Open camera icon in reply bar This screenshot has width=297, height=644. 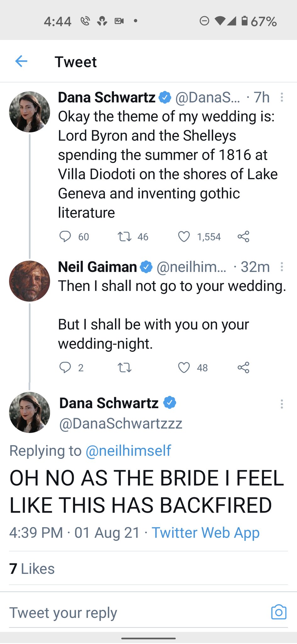(278, 612)
